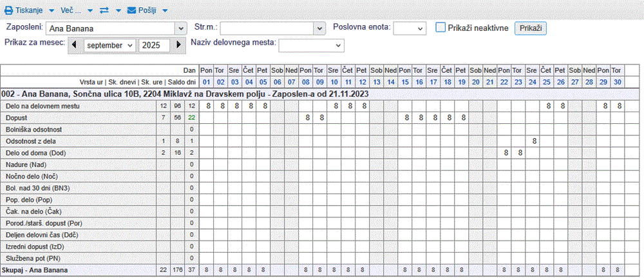The height and width of the screenshot is (278, 644).
Task: Open the Tiskanje dropdown arrow
Action: tap(51, 11)
